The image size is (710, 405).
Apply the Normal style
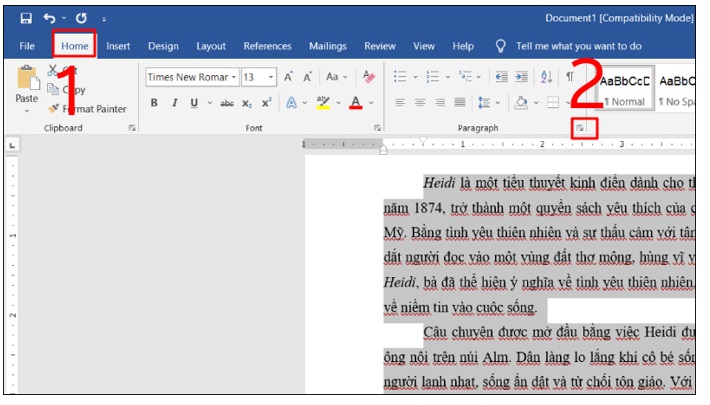pyautogui.click(x=626, y=87)
